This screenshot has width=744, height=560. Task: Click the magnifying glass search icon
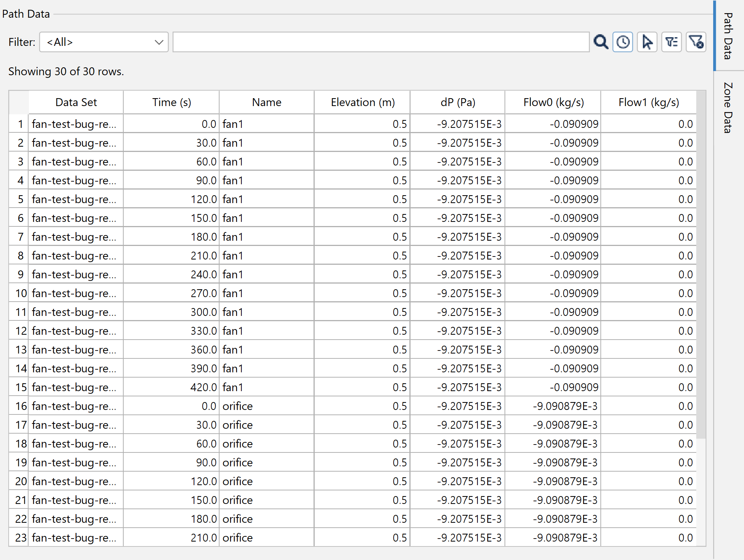point(601,42)
